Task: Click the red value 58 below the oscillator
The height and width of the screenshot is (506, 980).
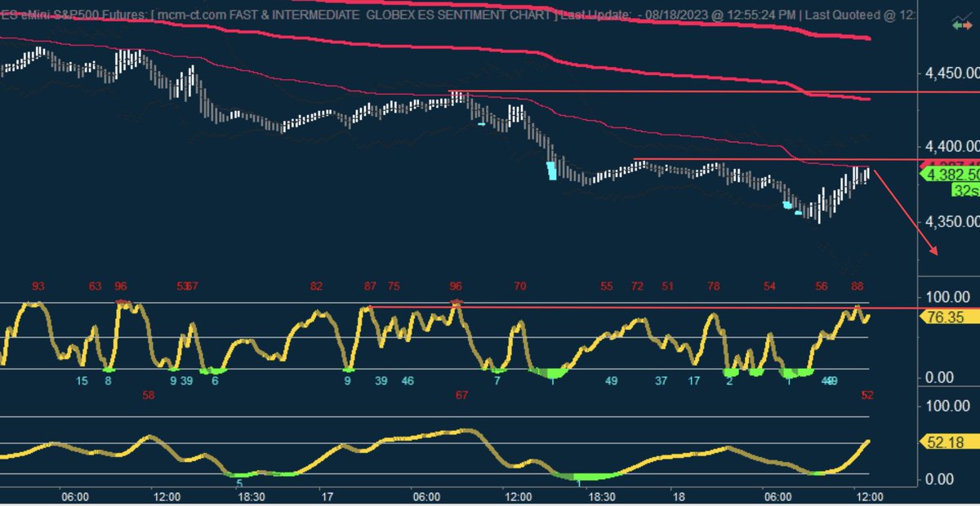Action: coord(148,395)
